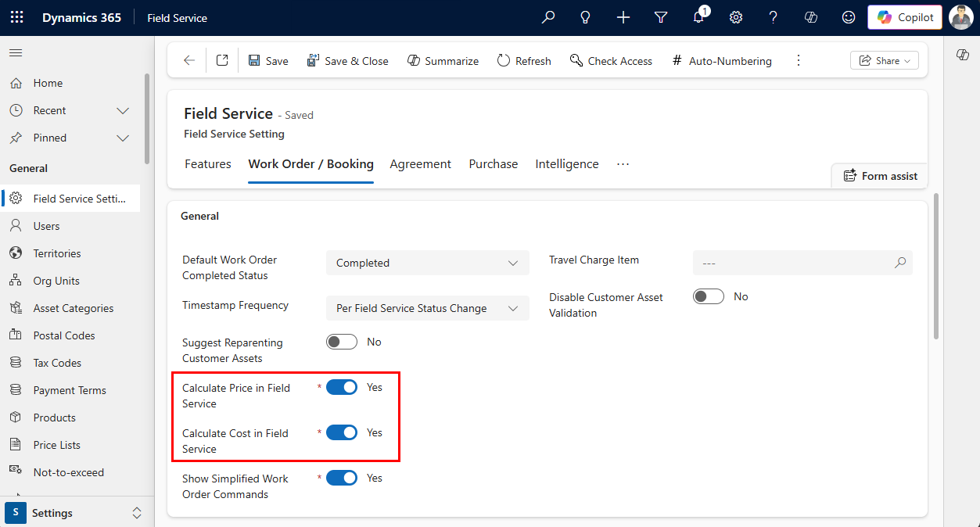The image size is (980, 527).
Task: Expand the Recent section in navigation
Action: coord(123,110)
